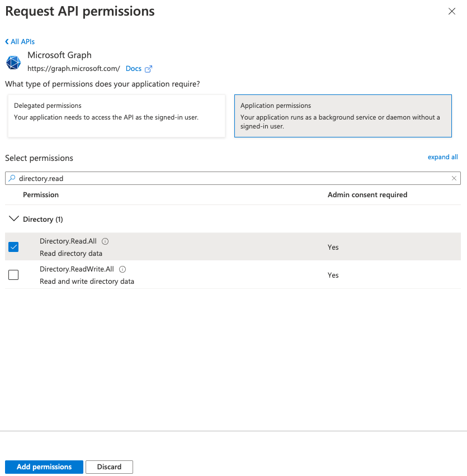Screen dimensions: 467x476
Task: Select the Application permissions card
Action: pyautogui.click(x=343, y=116)
